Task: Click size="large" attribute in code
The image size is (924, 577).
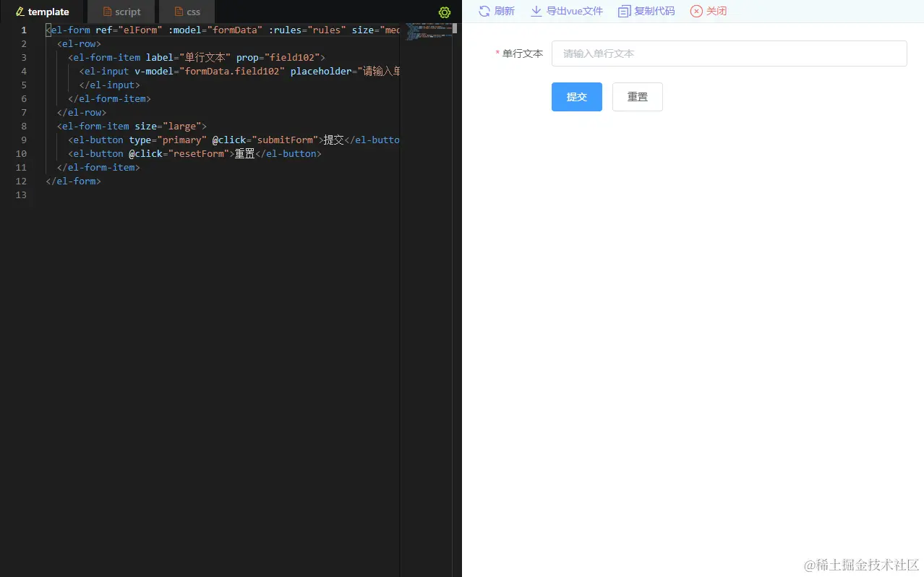Action: click(168, 127)
